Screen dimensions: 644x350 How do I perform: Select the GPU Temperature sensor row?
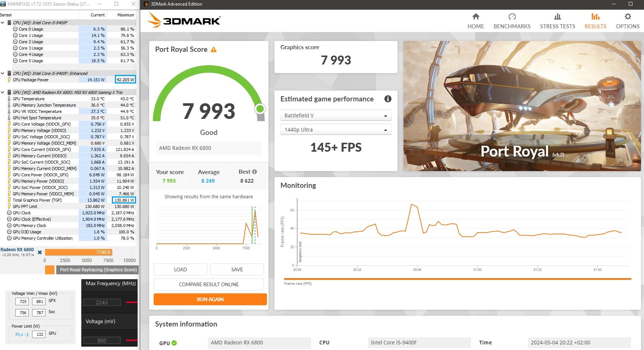68,99
